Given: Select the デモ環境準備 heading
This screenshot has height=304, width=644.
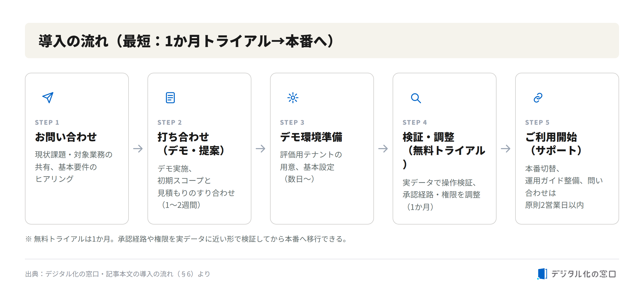Looking at the screenshot, I should (311, 137).
